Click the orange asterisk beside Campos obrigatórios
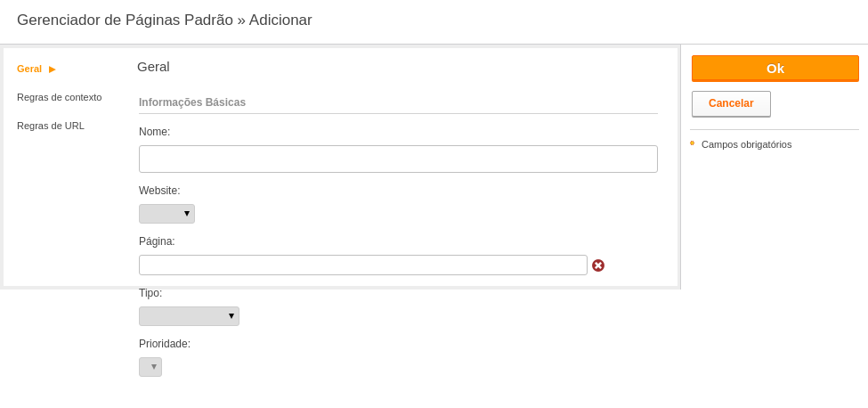The image size is (868, 408). pyautogui.click(x=692, y=143)
